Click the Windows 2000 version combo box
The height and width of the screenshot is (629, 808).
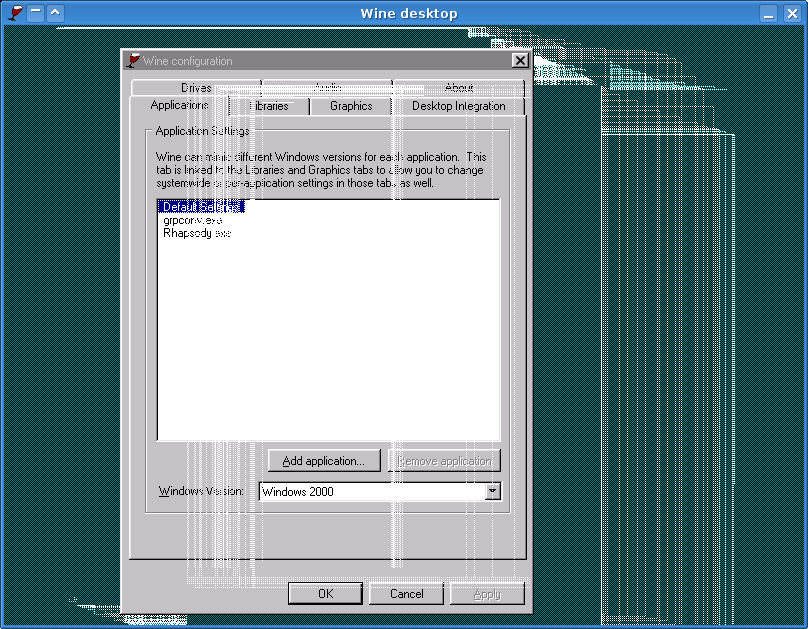point(370,492)
